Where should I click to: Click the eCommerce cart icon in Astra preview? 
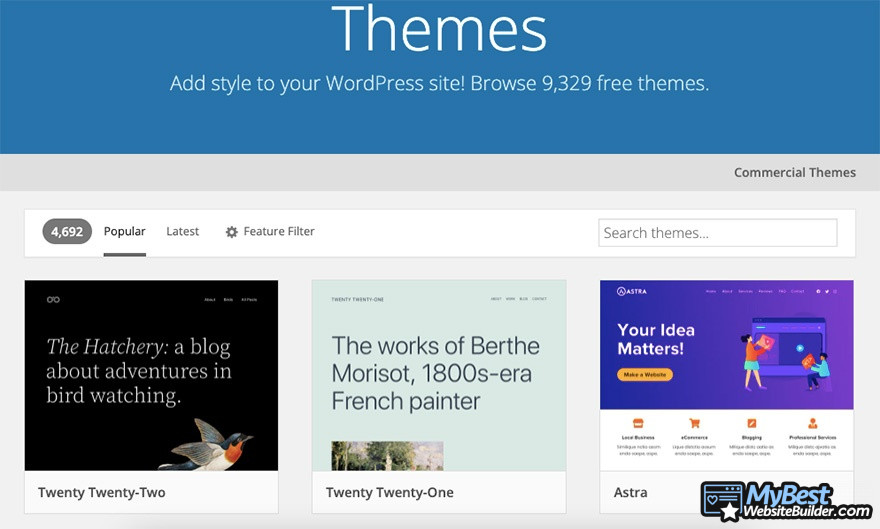pyautogui.click(x=694, y=423)
